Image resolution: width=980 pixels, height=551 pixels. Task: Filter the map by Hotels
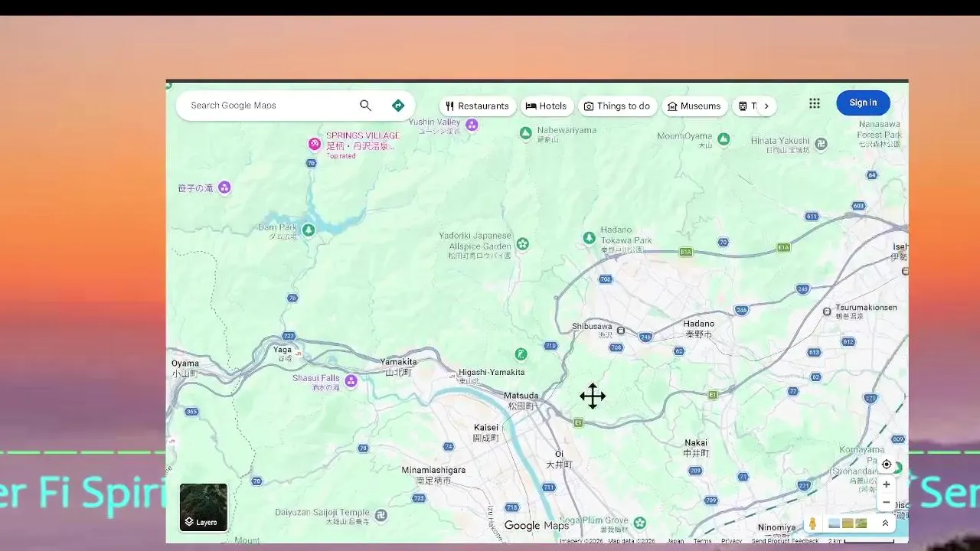click(547, 106)
